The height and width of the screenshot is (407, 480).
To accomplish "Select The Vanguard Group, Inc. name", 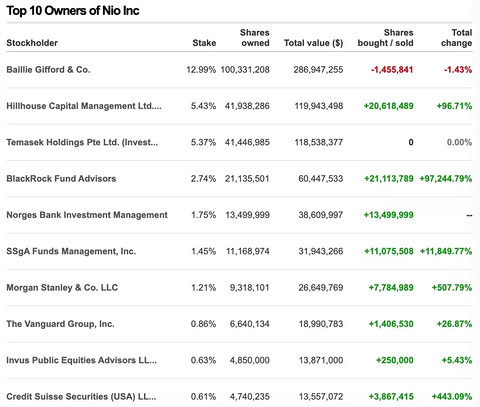I will pyautogui.click(x=60, y=324).
